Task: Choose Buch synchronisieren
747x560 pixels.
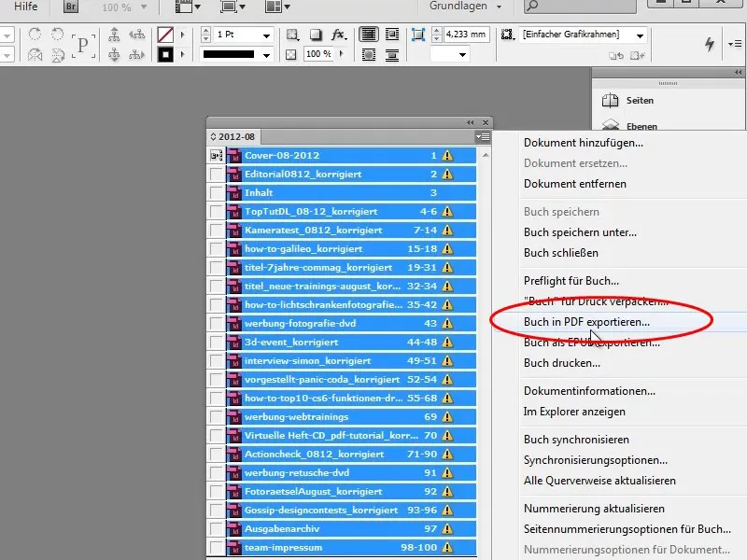Action: pyautogui.click(x=576, y=440)
